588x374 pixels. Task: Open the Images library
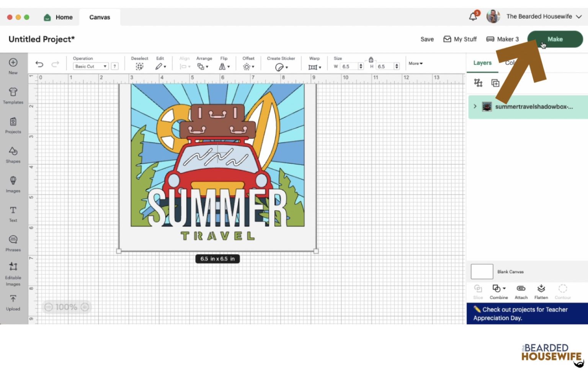tap(13, 184)
